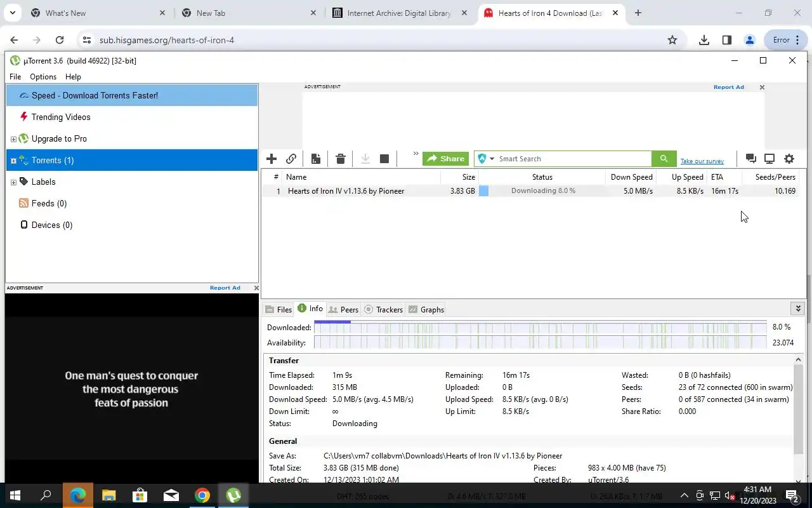Show more toolbar items via double chevron
Screen dimensions: 812x508
click(416, 154)
